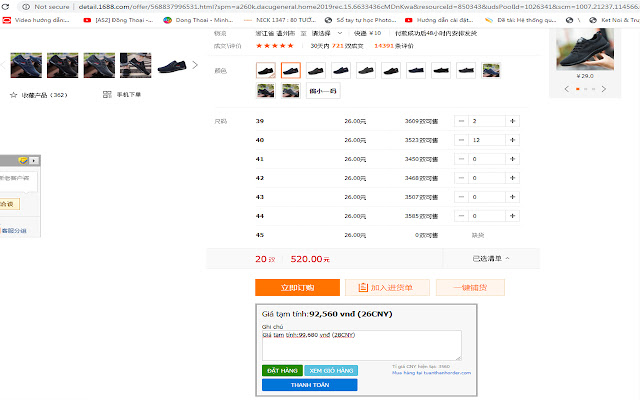Viewport: 640px width, 400px height.
Task: Click the plus stepper for size 39
Action: click(x=514, y=121)
